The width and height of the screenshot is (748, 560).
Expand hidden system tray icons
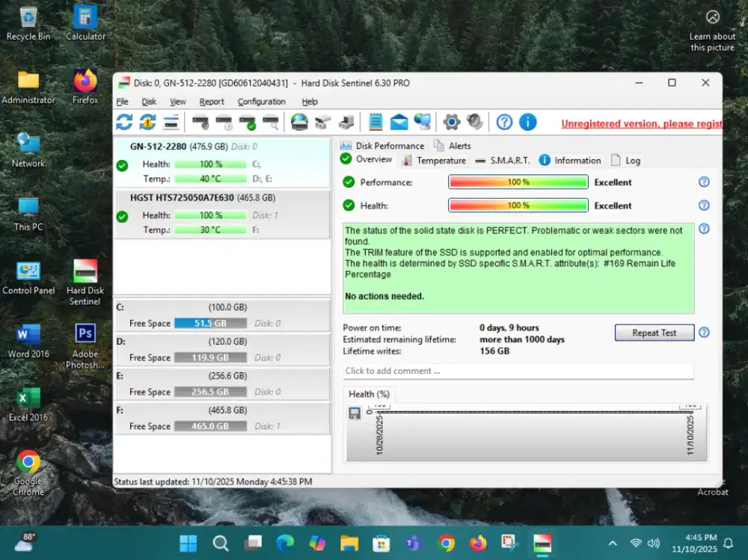tap(612, 544)
